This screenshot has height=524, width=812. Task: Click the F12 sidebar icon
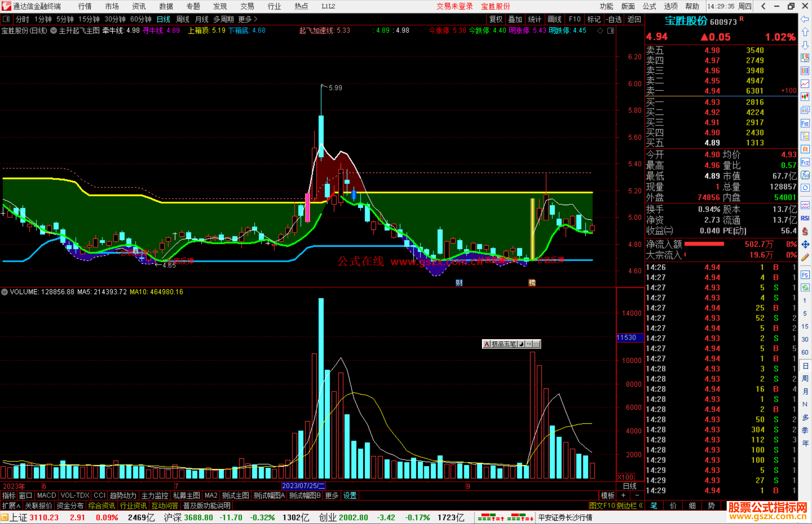[x=805, y=162]
